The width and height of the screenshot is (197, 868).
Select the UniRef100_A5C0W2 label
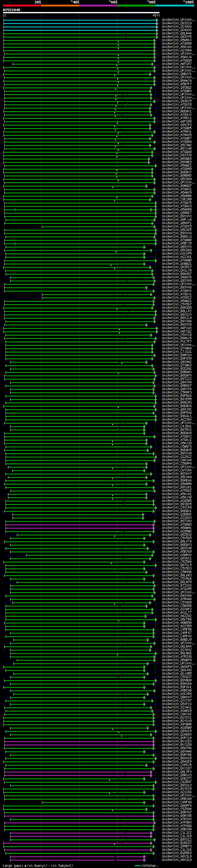click(177, 145)
